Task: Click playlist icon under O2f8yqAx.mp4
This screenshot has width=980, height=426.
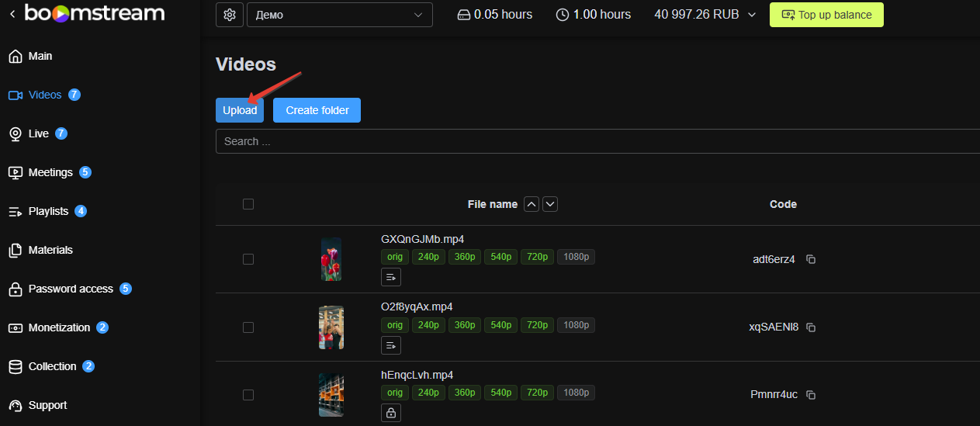Action: click(x=391, y=345)
